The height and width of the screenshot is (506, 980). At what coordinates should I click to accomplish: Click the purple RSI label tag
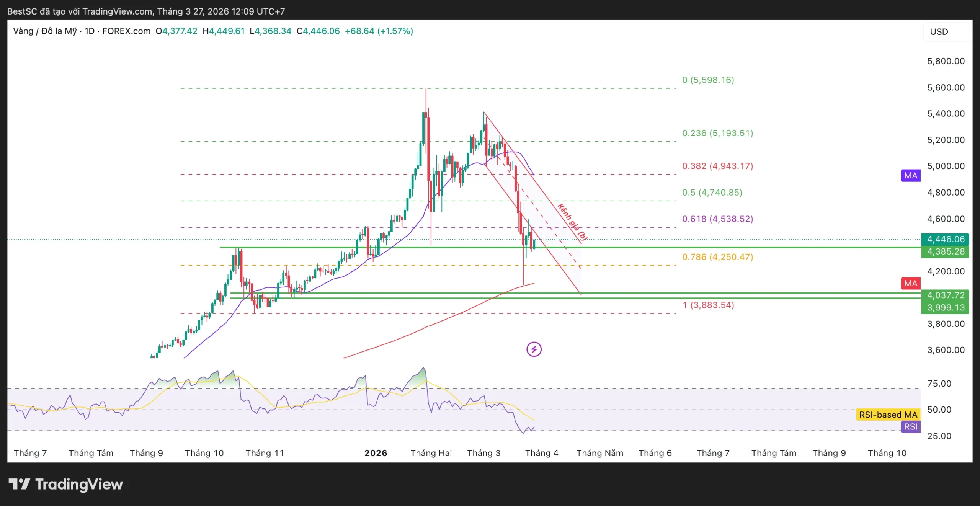(x=911, y=427)
